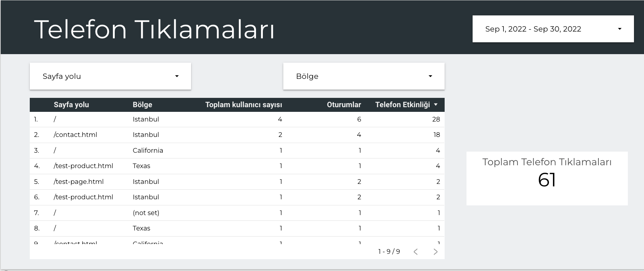
Task: Click the previous page arrow in table
Action: (416, 252)
